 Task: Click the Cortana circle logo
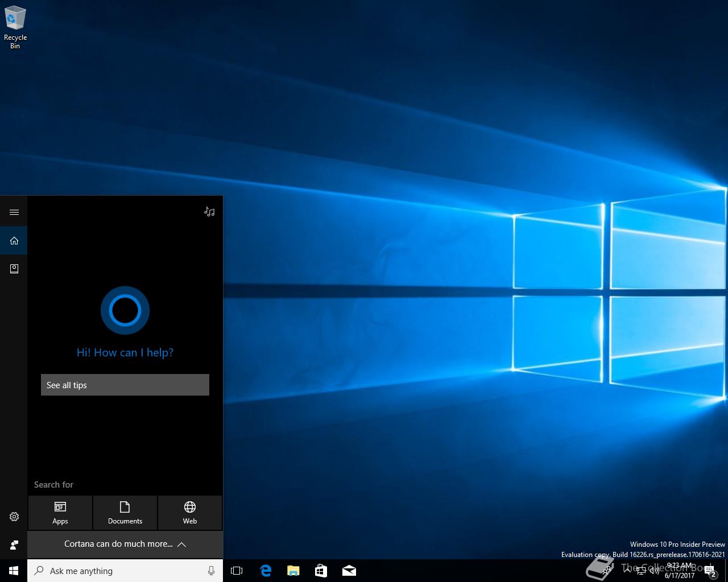coord(125,310)
